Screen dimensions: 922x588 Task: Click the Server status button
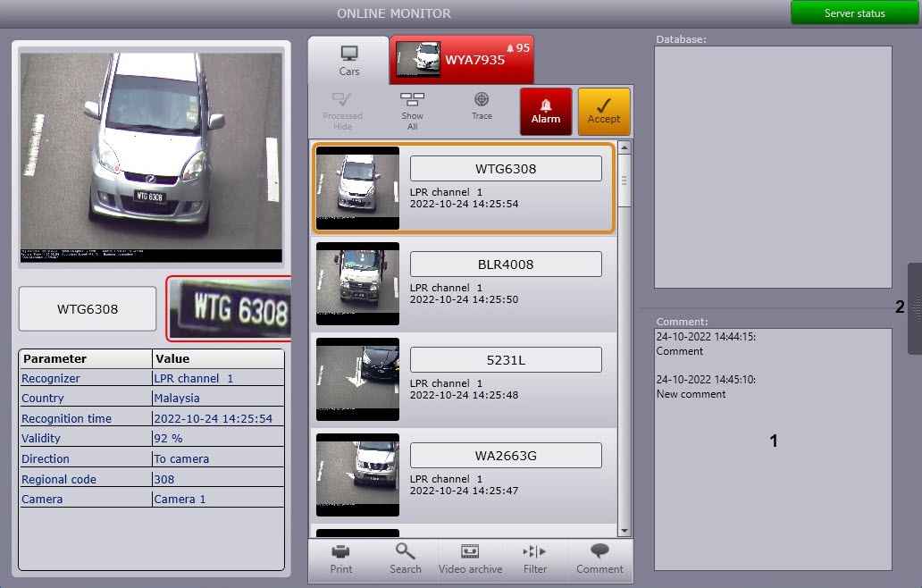854,13
